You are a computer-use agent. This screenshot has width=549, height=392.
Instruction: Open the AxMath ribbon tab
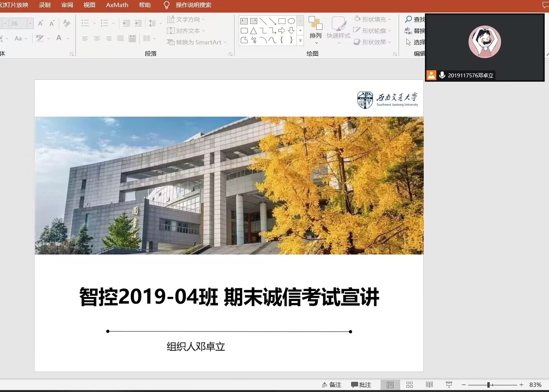(x=117, y=5)
